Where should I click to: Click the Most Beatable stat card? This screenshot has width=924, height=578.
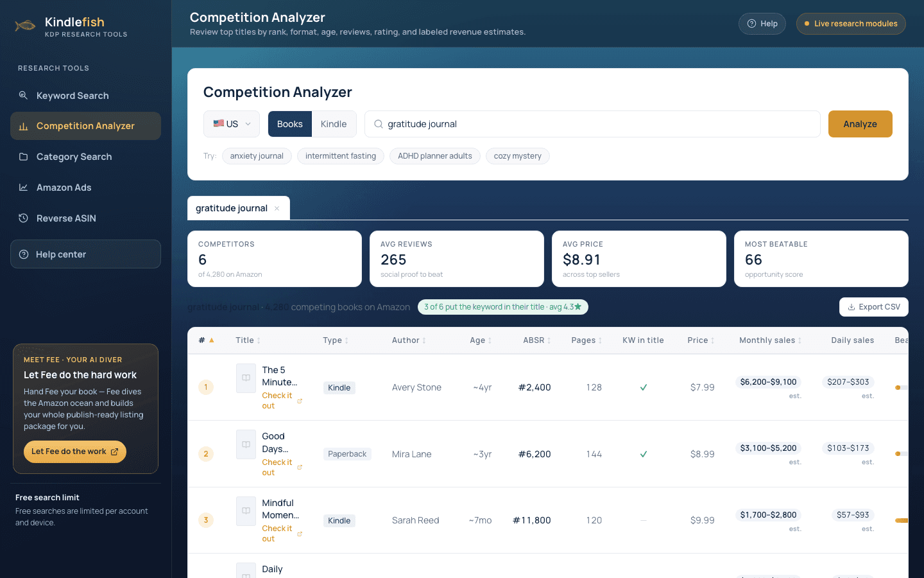coord(821,259)
